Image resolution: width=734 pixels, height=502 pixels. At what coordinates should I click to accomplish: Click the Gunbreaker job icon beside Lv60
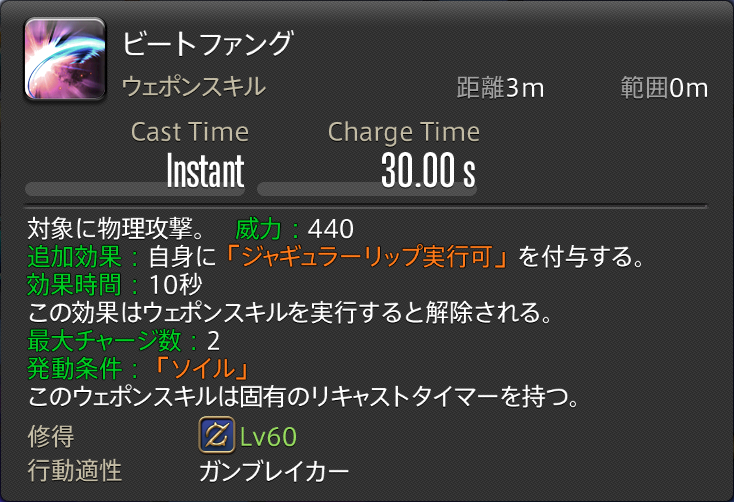coord(216,435)
